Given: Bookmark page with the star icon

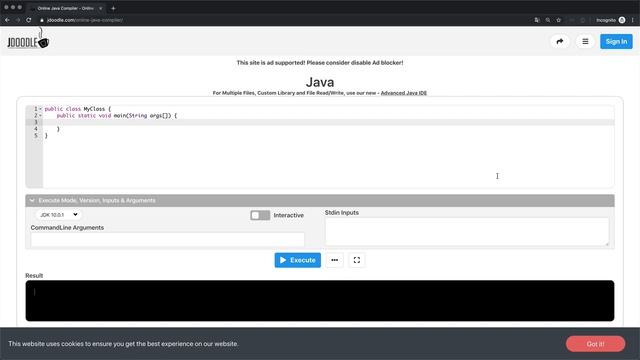Looking at the screenshot, I should 558,20.
